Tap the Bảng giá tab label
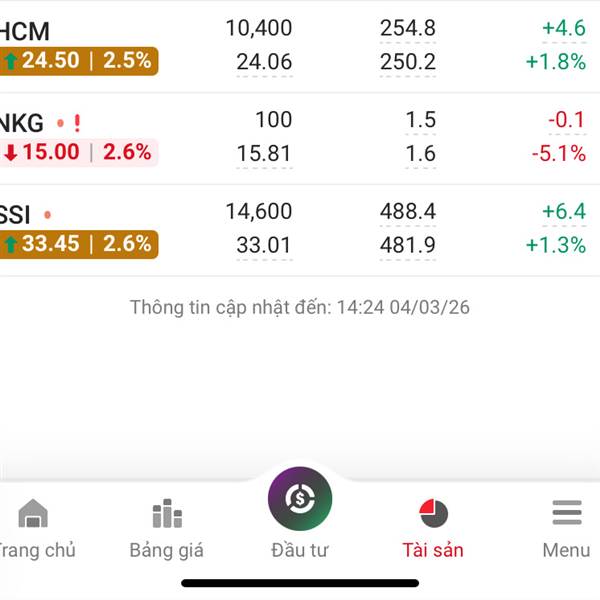Image resolution: width=600 pixels, height=600 pixels. [x=167, y=550]
